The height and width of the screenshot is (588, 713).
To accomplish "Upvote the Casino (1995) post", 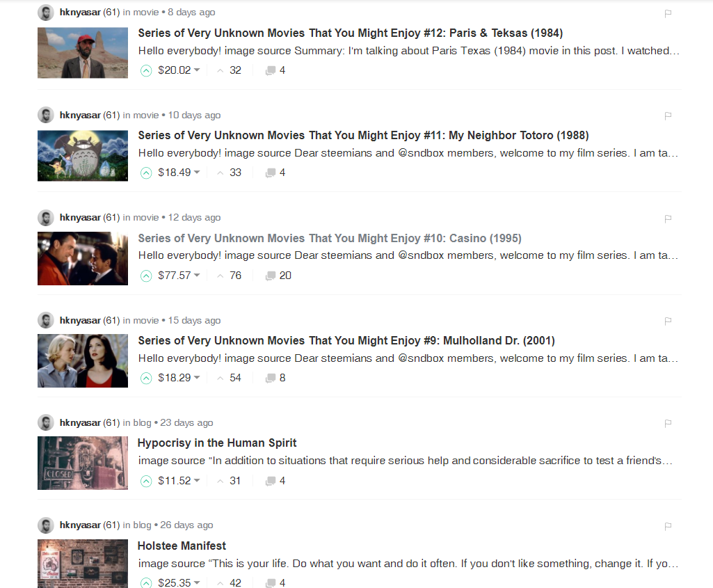I will coord(146,276).
